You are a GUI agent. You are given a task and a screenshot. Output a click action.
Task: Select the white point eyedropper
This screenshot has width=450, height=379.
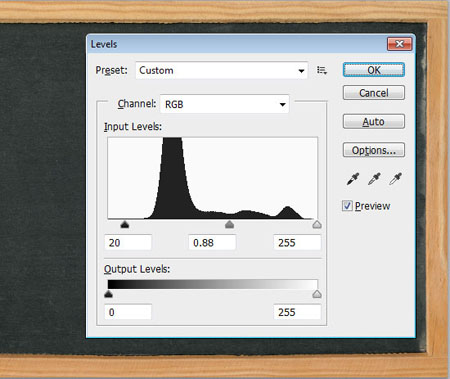coord(396,179)
